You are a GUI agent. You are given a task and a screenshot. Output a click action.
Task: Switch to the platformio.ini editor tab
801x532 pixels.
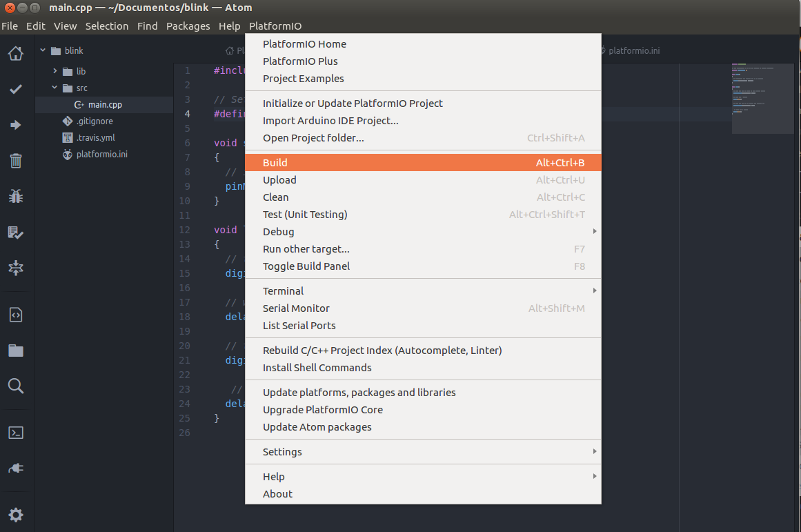[x=633, y=50]
